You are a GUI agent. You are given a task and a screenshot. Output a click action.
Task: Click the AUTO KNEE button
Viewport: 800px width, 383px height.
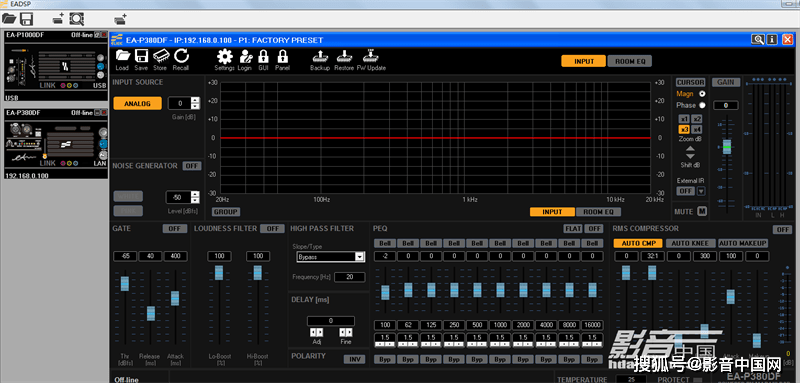690,243
